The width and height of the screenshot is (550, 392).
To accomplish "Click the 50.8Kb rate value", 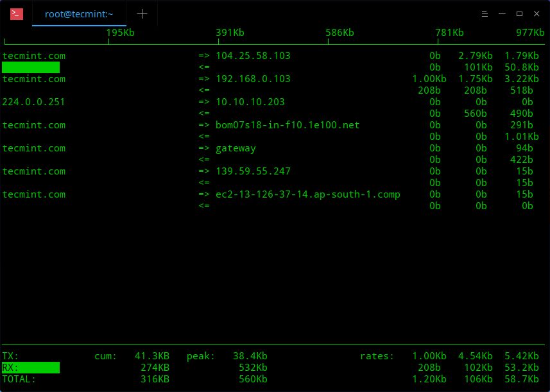I will tap(522, 67).
